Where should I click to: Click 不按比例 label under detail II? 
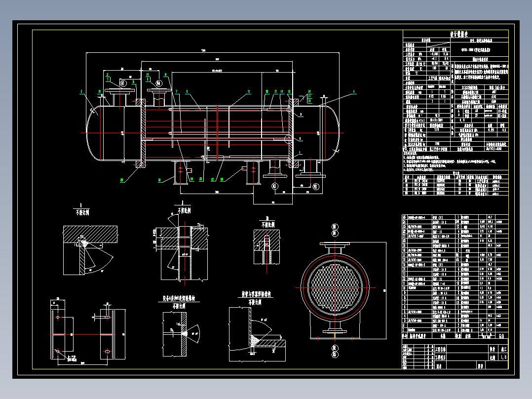coord(184,210)
